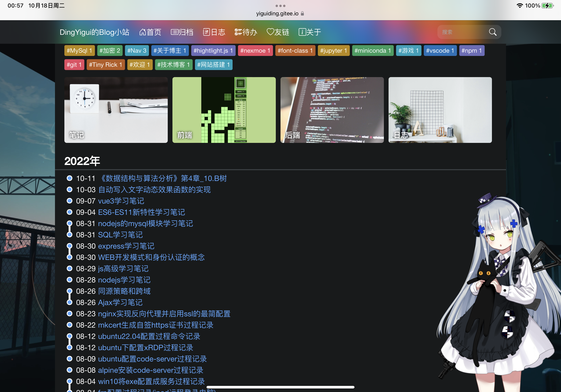
Task: Click the to-do list icon beside 待办
Action: (x=238, y=32)
